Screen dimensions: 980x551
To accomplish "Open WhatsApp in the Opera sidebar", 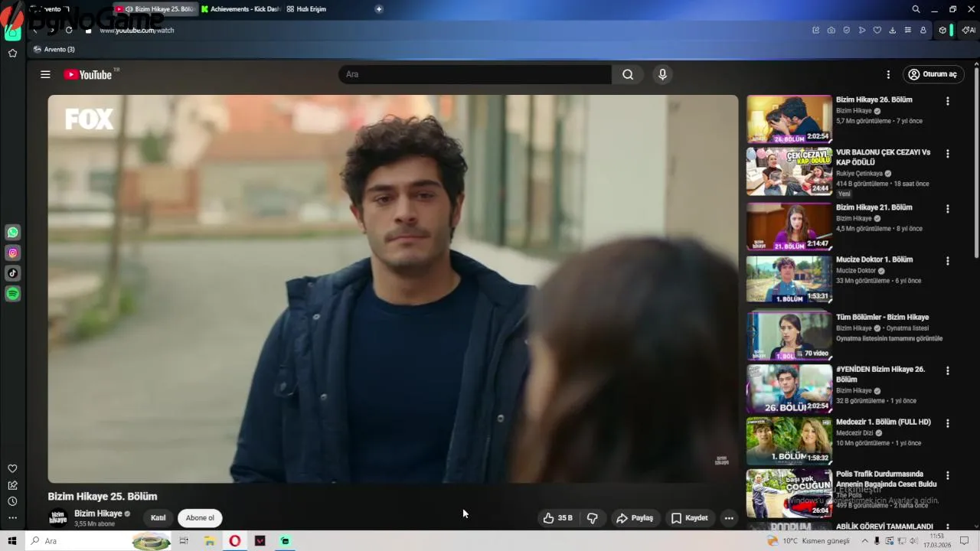I will coord(13,232).
